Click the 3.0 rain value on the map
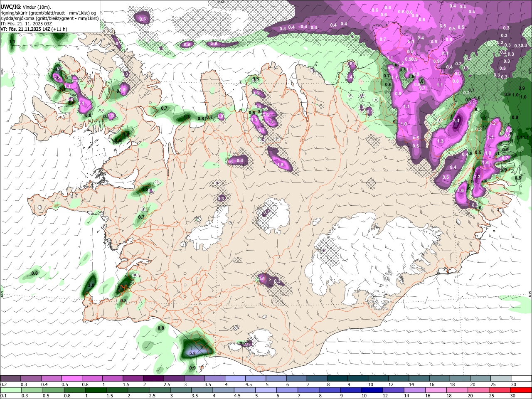Screen dimensions: 532x399 pos(92,285)
